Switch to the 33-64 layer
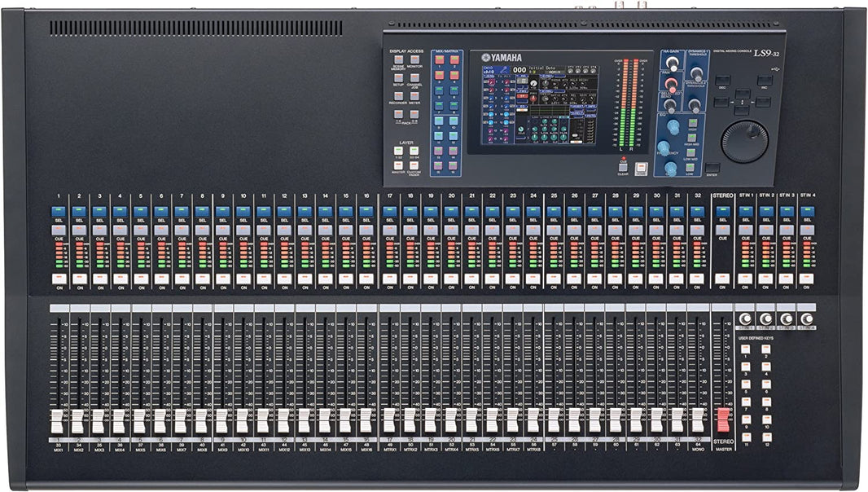The image size is (868, 492). 414,151
